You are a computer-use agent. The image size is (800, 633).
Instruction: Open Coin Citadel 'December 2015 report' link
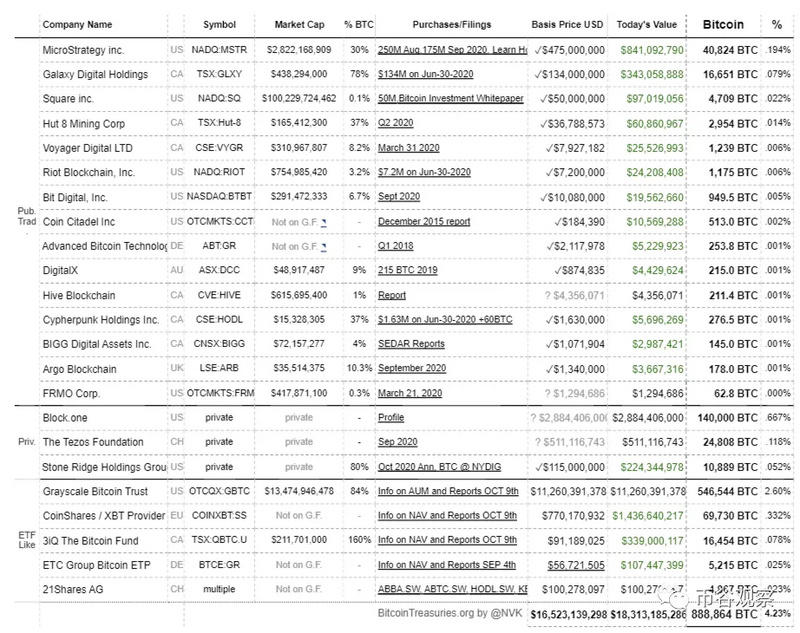tap(424, 221)
